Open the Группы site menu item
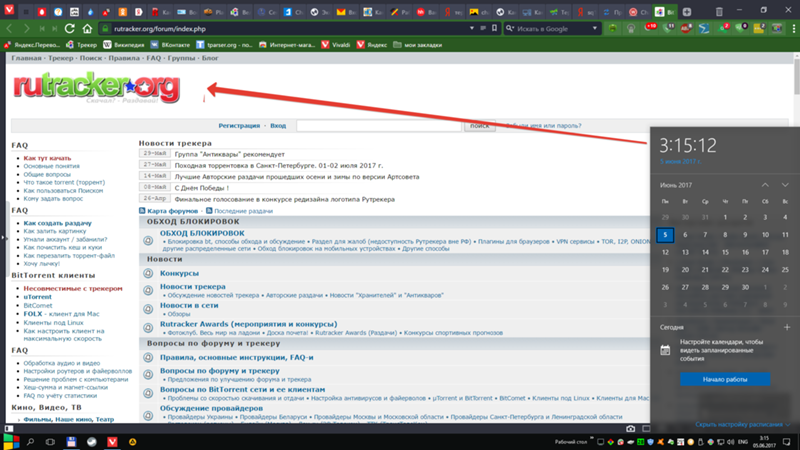This screenshot has width=800, height=450. pyautogui.click(x=181, y=58)
